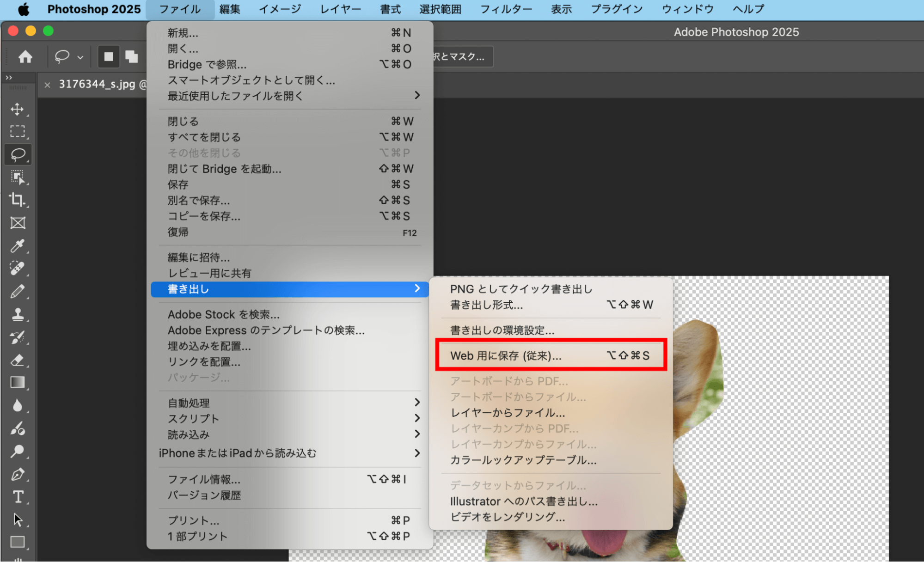Select the Eyedropper tool
Viewport: 924px width, 562px height.
(18, 245)
